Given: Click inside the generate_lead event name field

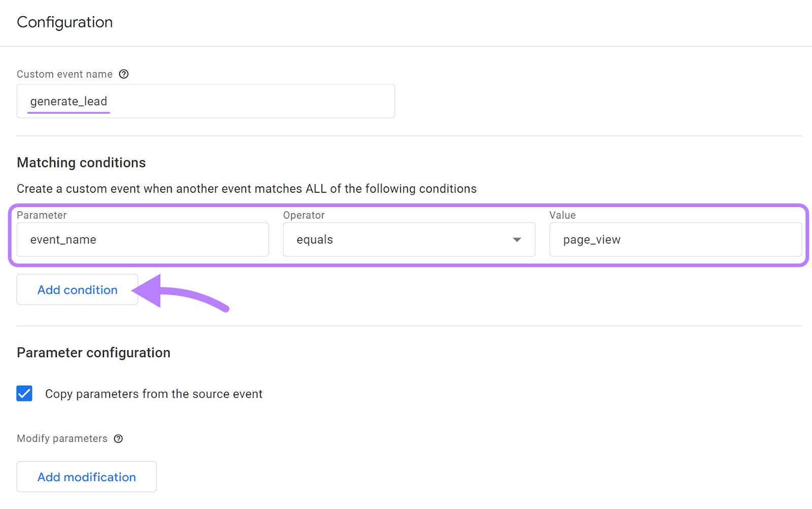Looking at the screenshot, I should point(206,101).
